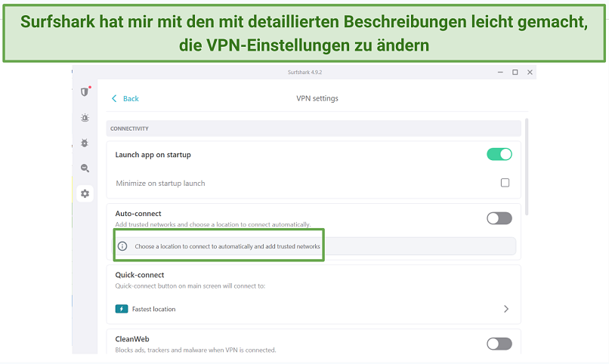Disable Launch app on startup toggle
The image size is (609, 364).
[x=499, y=154]
